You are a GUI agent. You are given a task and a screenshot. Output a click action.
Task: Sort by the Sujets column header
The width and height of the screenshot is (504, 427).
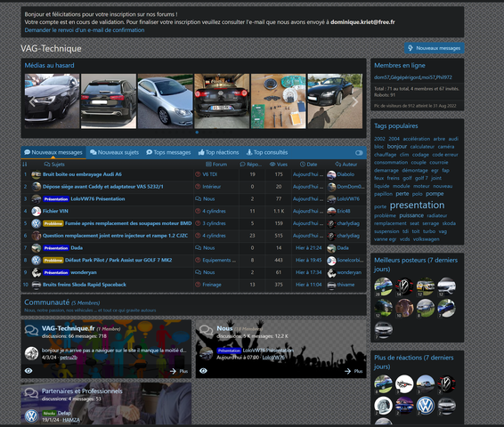coord(54,165)
